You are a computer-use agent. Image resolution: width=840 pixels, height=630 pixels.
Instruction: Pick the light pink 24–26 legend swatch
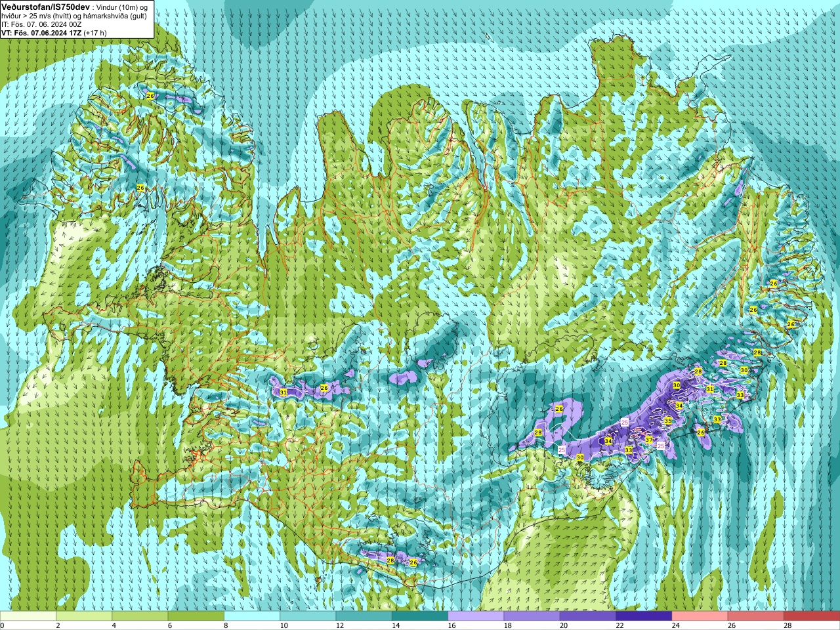pyautogui.click(x=700, y=616)
